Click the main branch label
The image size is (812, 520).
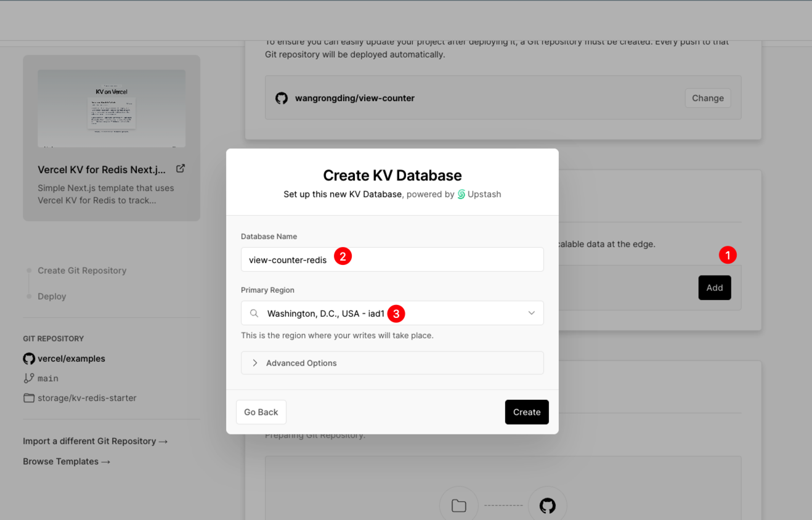tap(48, 378)
